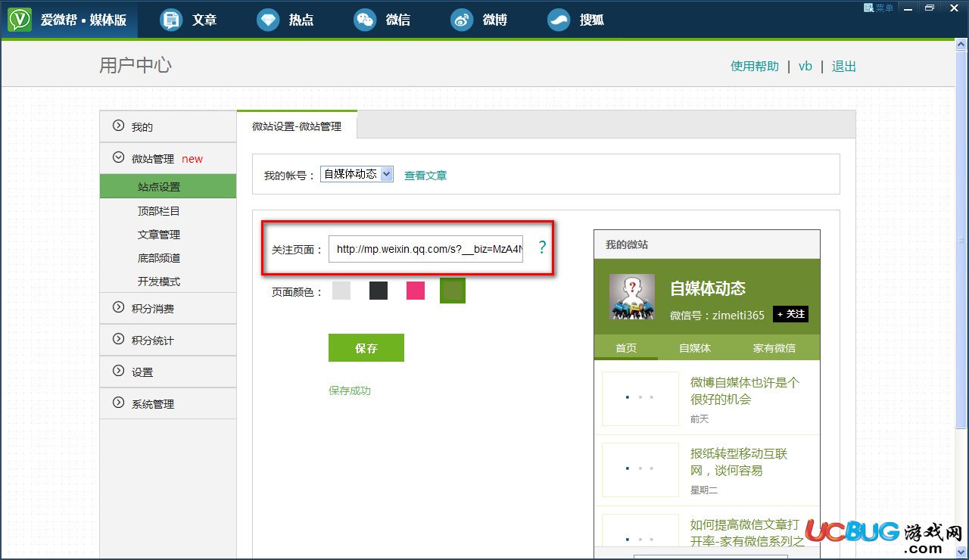Open the 首页 tab in preview

pyautogui.click(x=626, y=347)
